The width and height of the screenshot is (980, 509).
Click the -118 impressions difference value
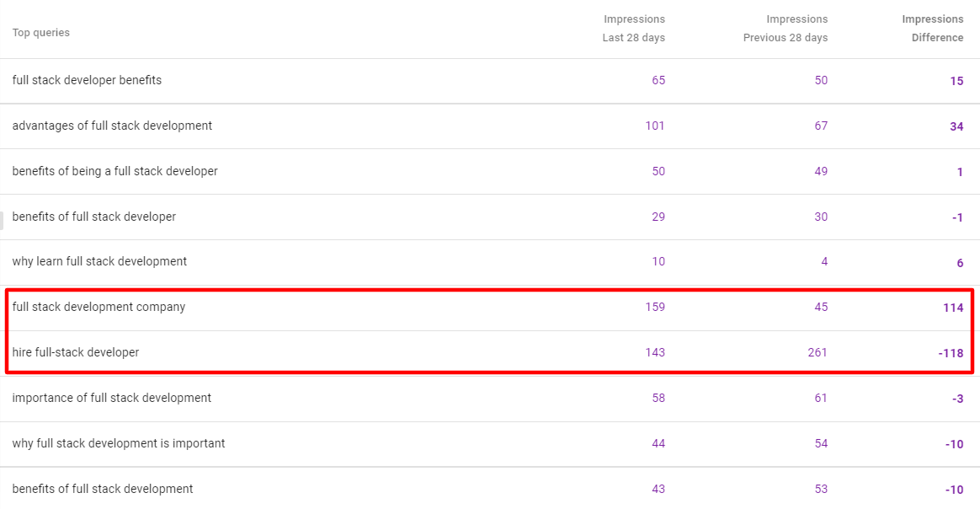click(951, 354)
